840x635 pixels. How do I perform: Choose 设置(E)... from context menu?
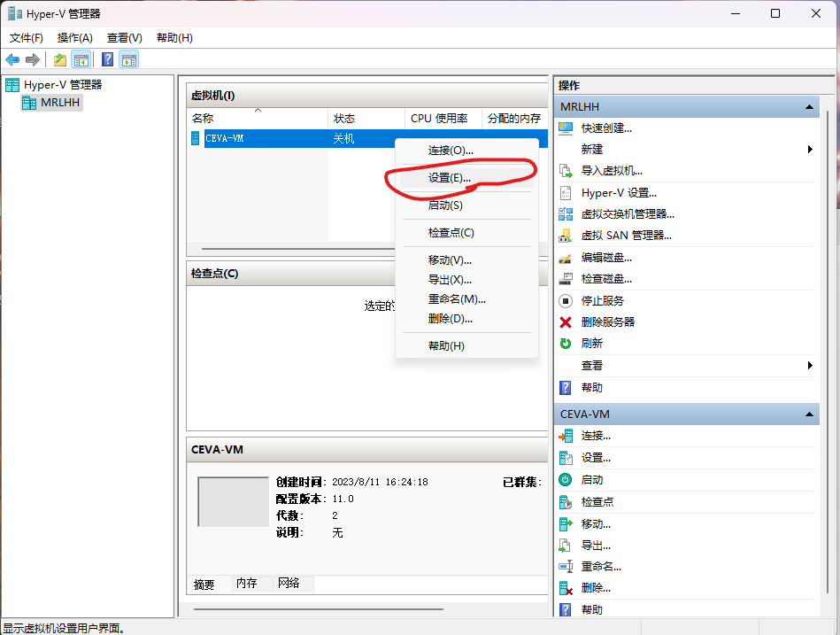click(466, 178)
